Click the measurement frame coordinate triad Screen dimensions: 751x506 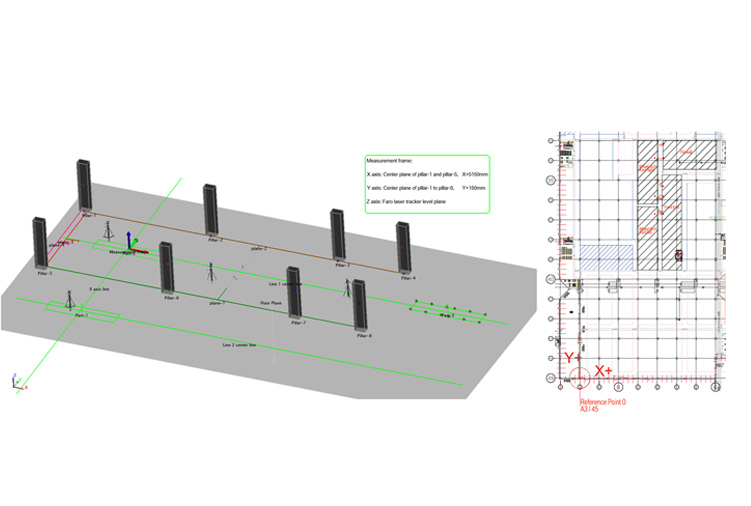[134, 250]
